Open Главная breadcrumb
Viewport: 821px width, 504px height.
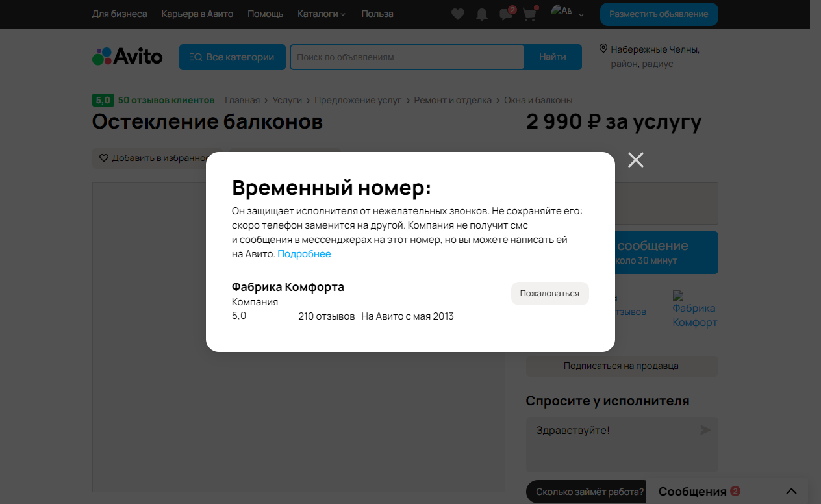(x=242, y=100)
